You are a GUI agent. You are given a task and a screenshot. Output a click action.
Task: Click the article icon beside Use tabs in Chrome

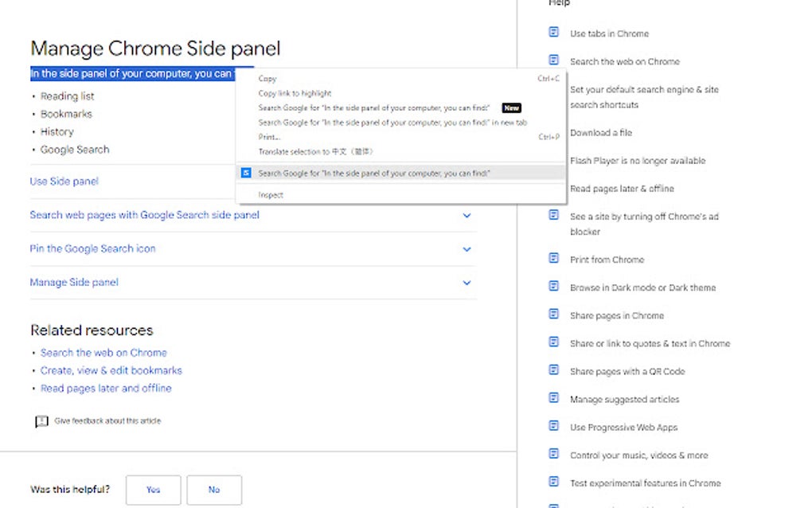pyautogui.click(x=554, y=33)
